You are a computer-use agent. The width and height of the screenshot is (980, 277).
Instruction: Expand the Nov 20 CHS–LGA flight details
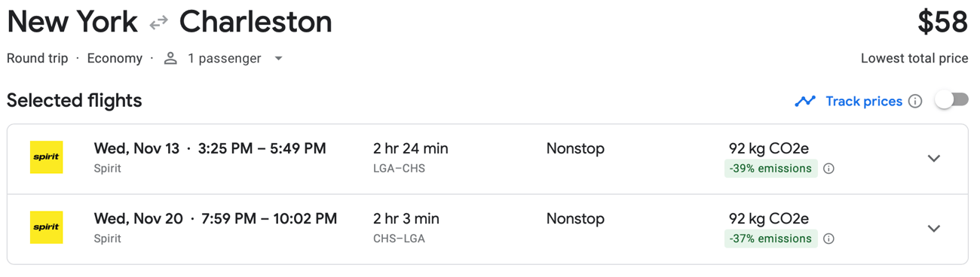933,228
